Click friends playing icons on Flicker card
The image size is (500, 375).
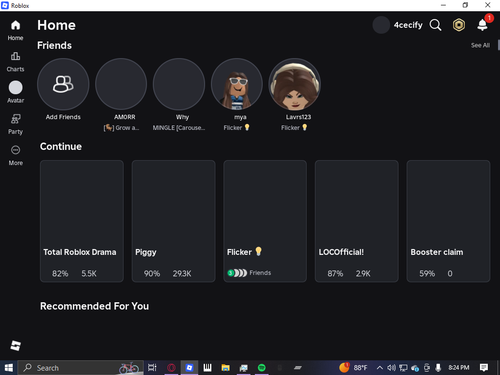[237, 273]
